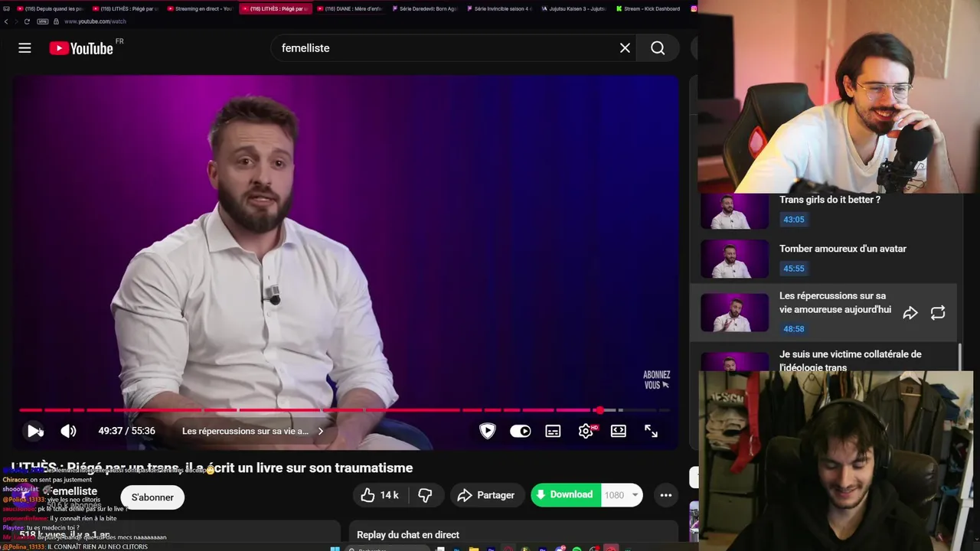Screen dimensions: 980x551
Task: Resume playback with the player's play button
Action: point(34,431)
